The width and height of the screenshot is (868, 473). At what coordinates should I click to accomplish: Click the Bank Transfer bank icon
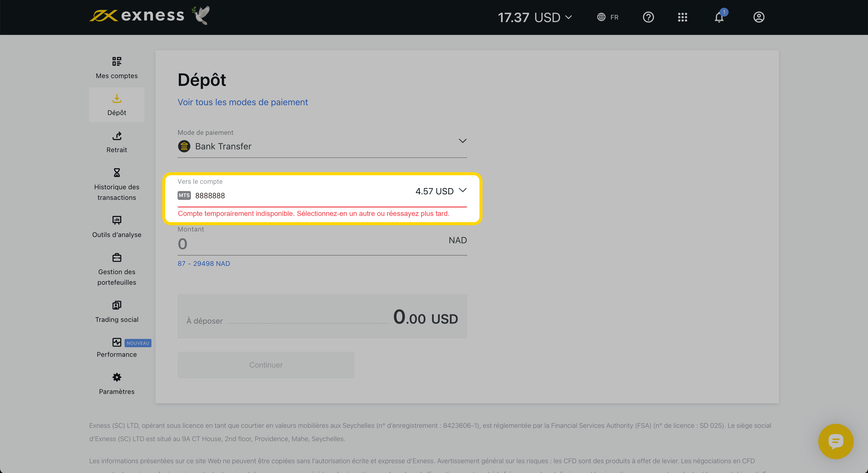[x=184, y=146]
